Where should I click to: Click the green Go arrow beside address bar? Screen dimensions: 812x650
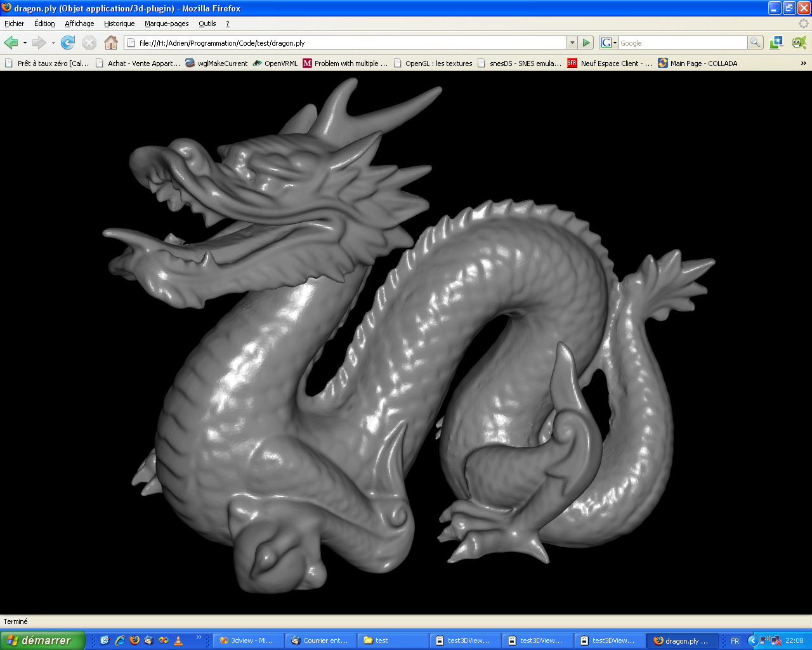(586, 43)
